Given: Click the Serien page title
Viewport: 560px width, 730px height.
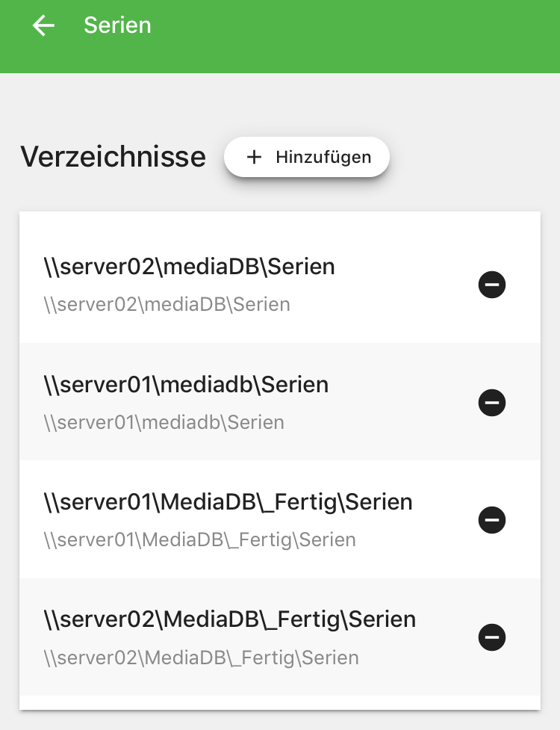Looking at the screenshot, I should coord(117,25).
